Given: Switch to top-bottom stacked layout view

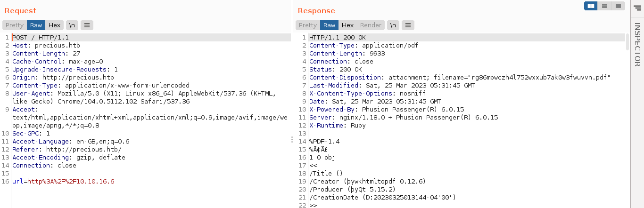Looking at the screenshot, I should pyautogui.click(x=604, y=6).
